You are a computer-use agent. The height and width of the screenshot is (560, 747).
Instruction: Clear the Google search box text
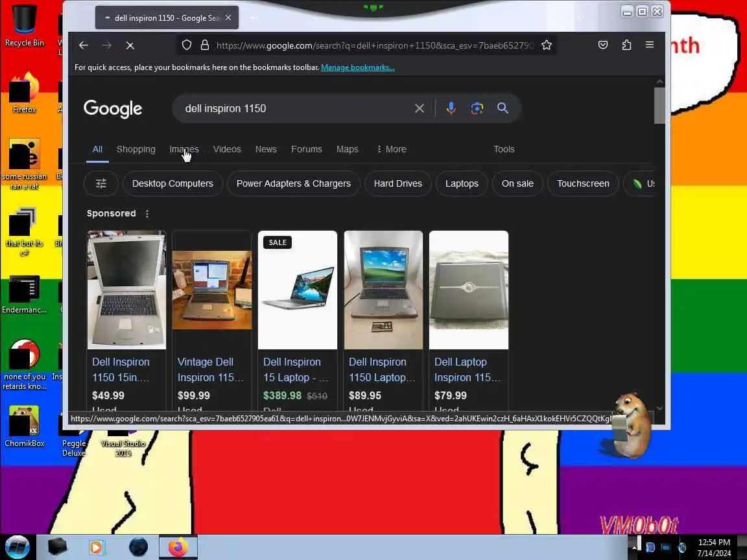point(420,109)
